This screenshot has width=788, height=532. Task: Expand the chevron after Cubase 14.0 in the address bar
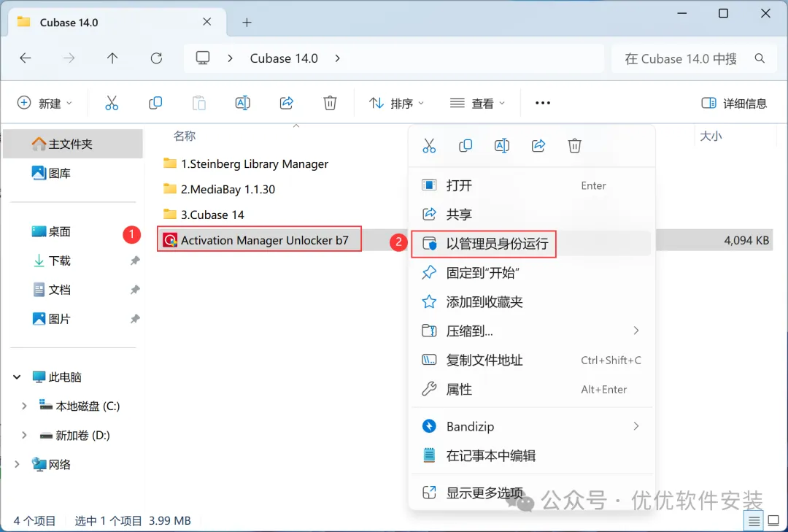point(337,58)
